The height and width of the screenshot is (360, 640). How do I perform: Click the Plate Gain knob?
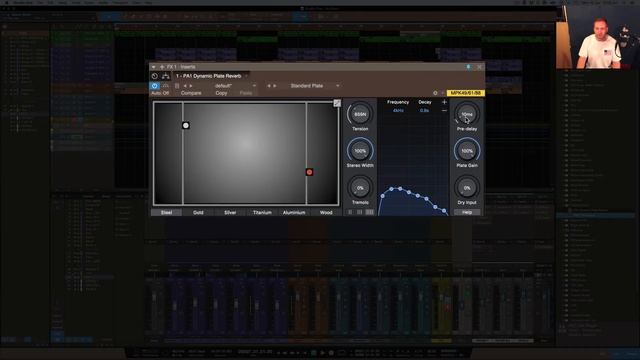(x=467, y=151)
